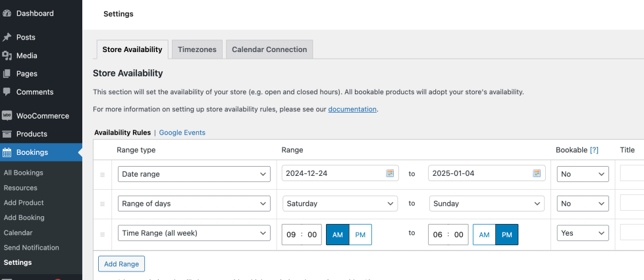Click the WooCommerce logo icon
The width and height of the screenshot is (644, 280).
(x=7, y=116)
